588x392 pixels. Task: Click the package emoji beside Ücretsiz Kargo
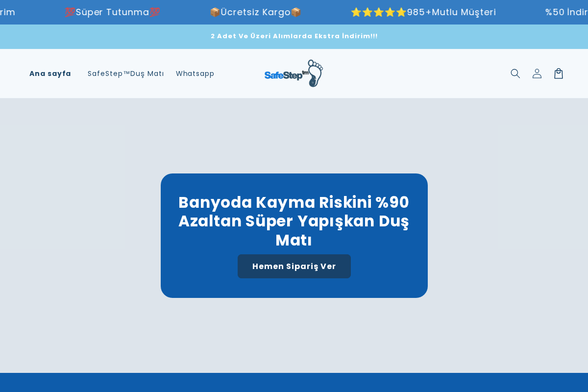(x=215, y=12)
